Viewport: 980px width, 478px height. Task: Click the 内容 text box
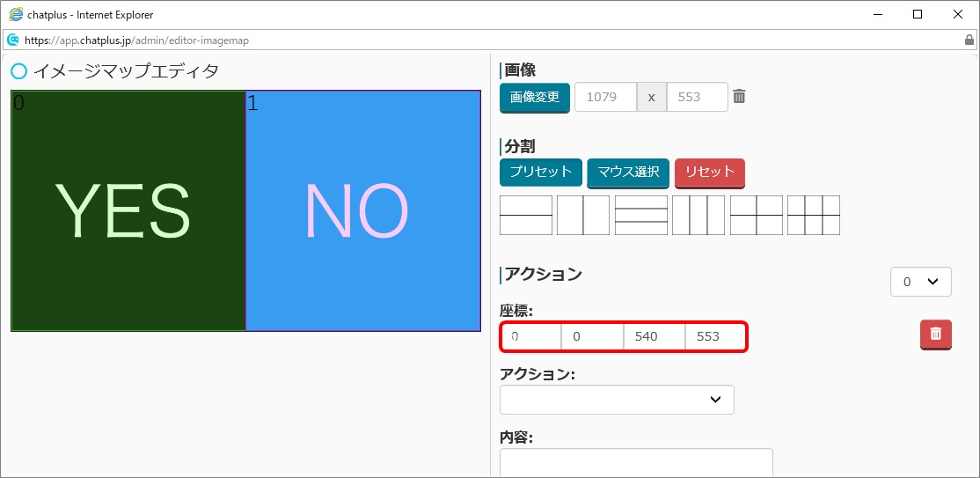click(x=636, y=462)
